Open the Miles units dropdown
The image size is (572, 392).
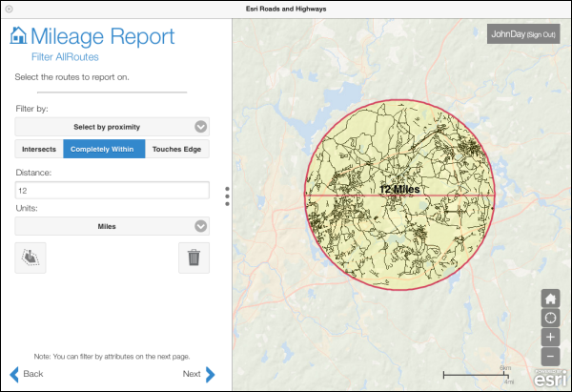point(112,226)
